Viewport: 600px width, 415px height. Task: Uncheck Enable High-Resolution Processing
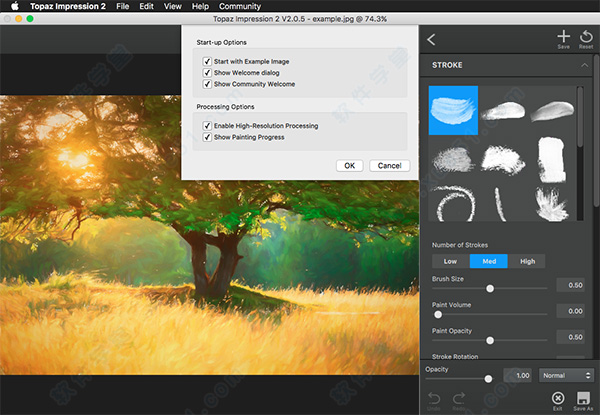coord(207,125)
